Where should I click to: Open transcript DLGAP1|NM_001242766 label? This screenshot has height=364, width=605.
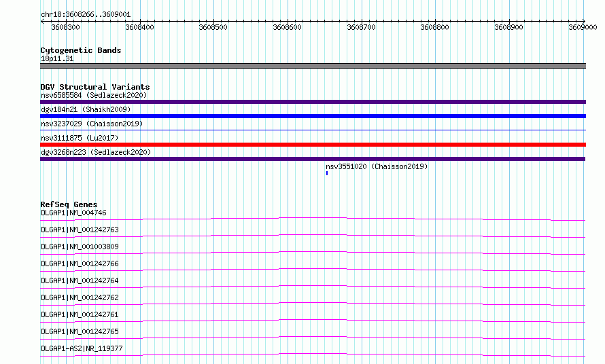click(x=80, y=263)
